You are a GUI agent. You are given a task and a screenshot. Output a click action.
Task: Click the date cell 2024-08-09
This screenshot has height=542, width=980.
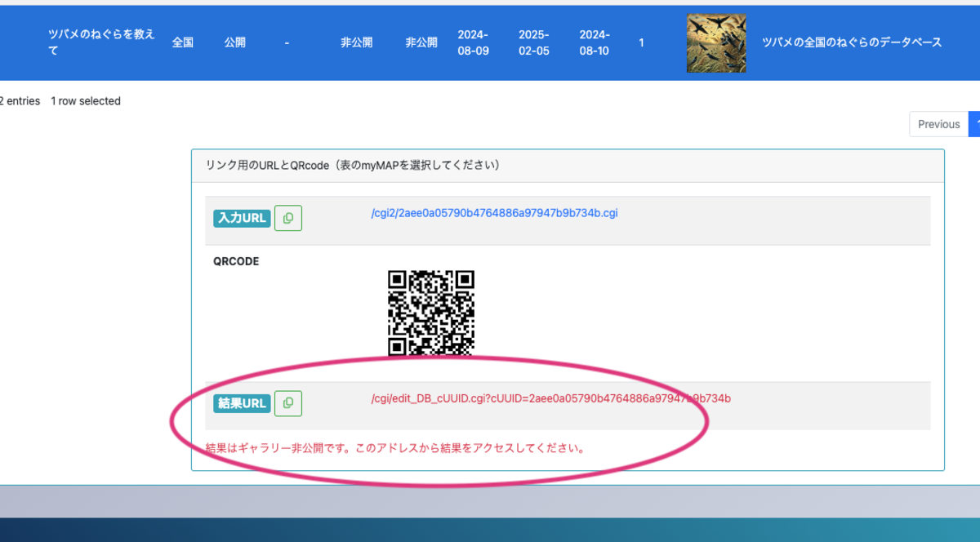point(473,42)
